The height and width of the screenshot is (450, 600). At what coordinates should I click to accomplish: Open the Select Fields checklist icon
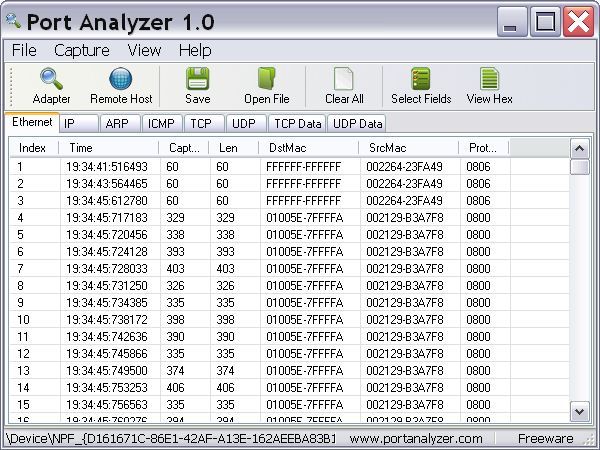coord(421,78)
